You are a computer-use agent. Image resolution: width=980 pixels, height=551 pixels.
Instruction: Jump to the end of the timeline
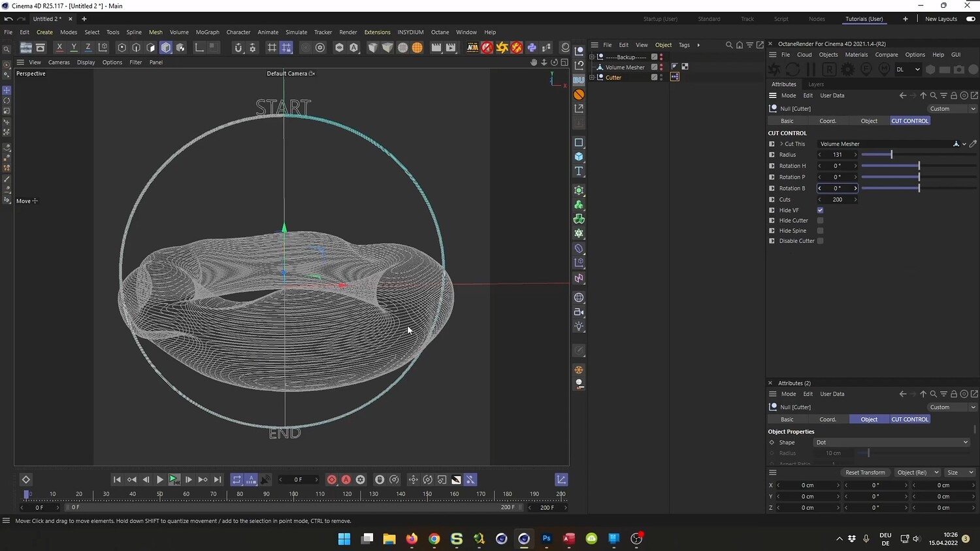pyautogui.click(x=218, y=480)
